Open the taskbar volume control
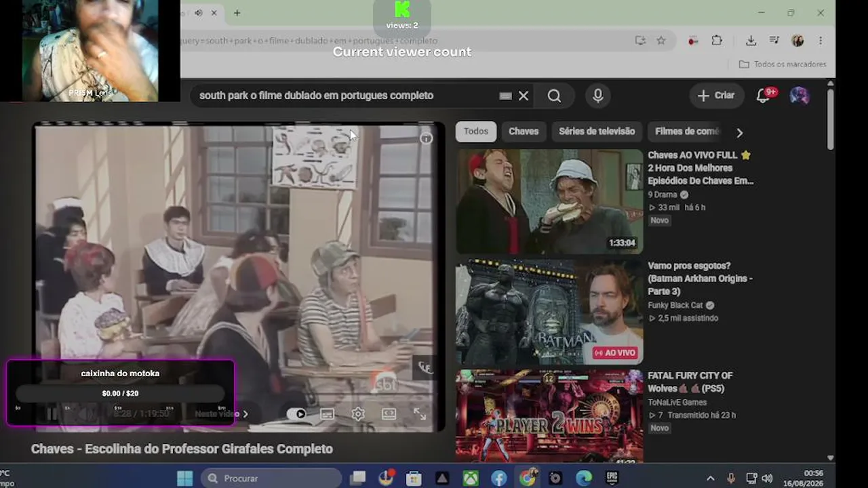The width and height of the screenshot is (868, 488). 767,478
